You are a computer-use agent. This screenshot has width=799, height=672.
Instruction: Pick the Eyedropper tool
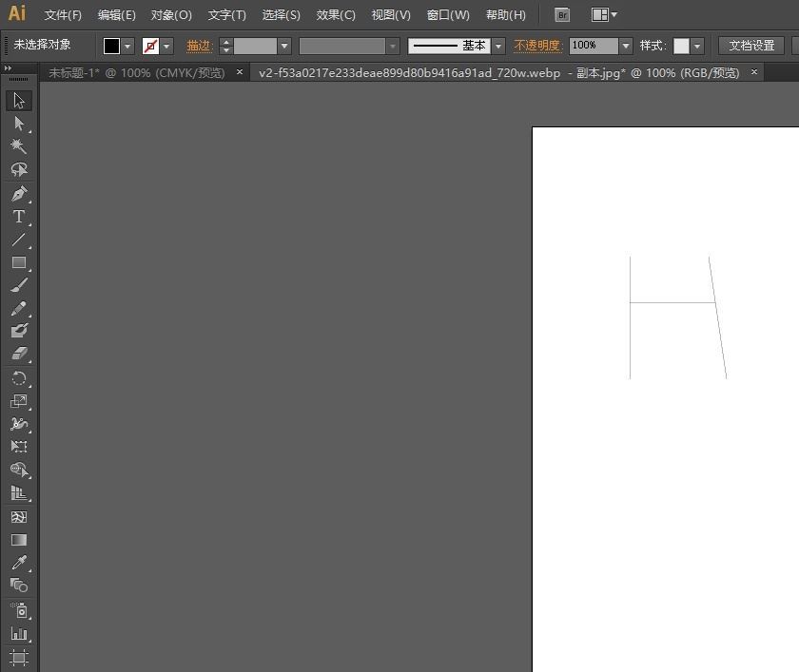click(18, 563)
